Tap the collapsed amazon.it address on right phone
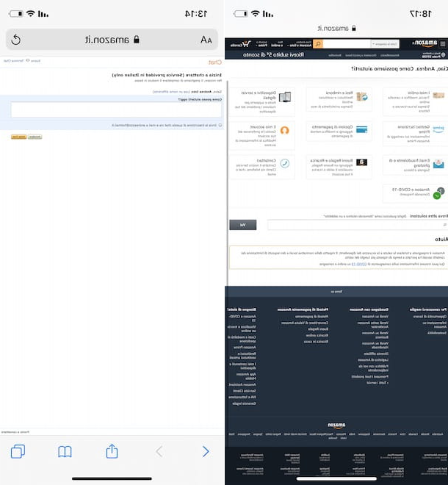This screenshot has width=448, height=485. [336, 28]
